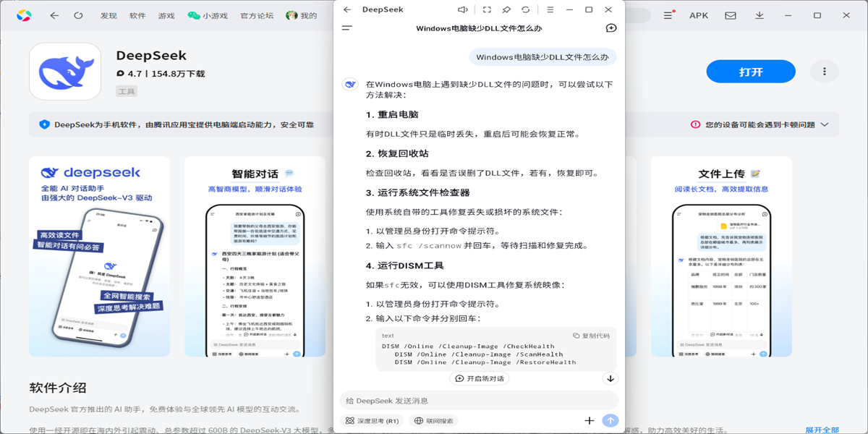
Task: Open the three-dot more options menu
Action: point(824,72)
